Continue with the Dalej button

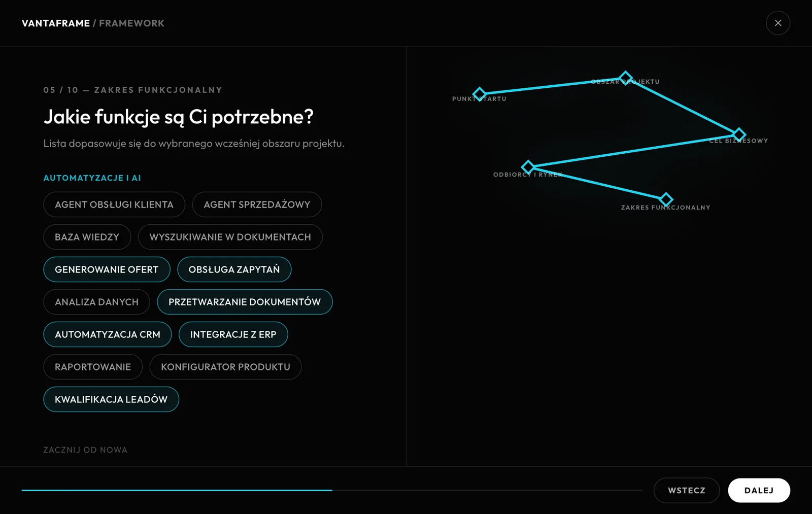[759, 490]
